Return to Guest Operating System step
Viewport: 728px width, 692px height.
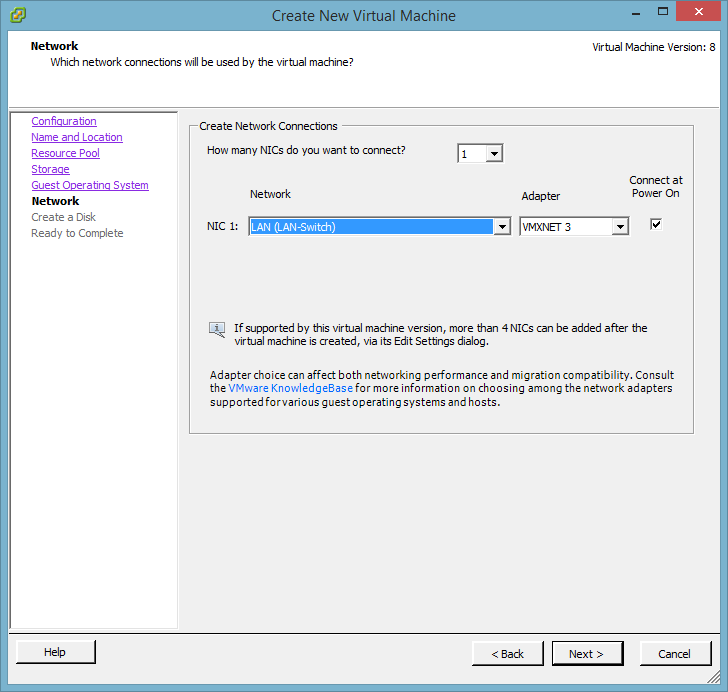click(90, 185)
